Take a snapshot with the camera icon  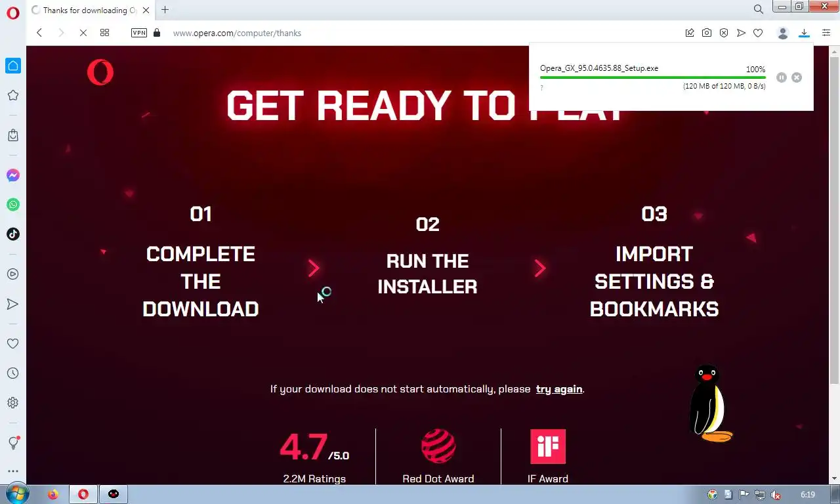[707, 33]
